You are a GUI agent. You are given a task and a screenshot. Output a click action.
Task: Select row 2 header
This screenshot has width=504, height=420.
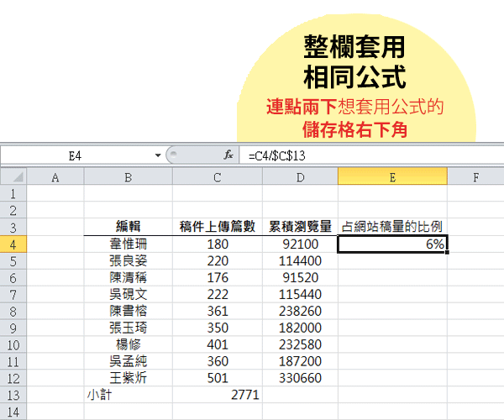13,210
